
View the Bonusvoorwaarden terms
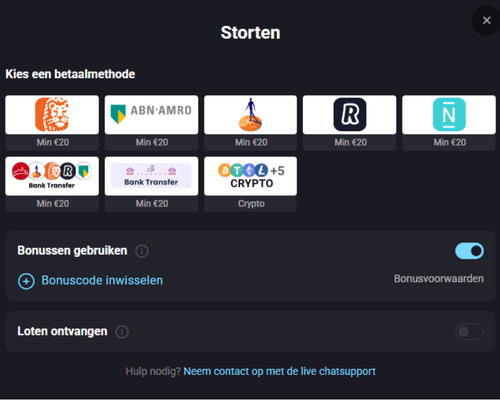(x=439, y=279)
